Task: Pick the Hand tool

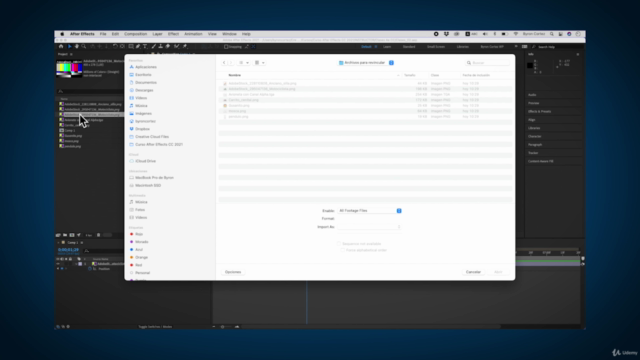Action: [77, 47]
